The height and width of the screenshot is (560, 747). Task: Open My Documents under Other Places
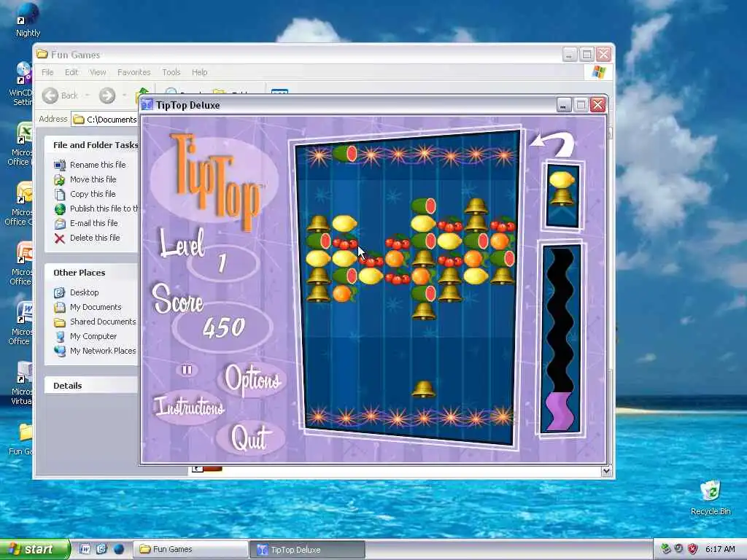[x=96, y=307]
